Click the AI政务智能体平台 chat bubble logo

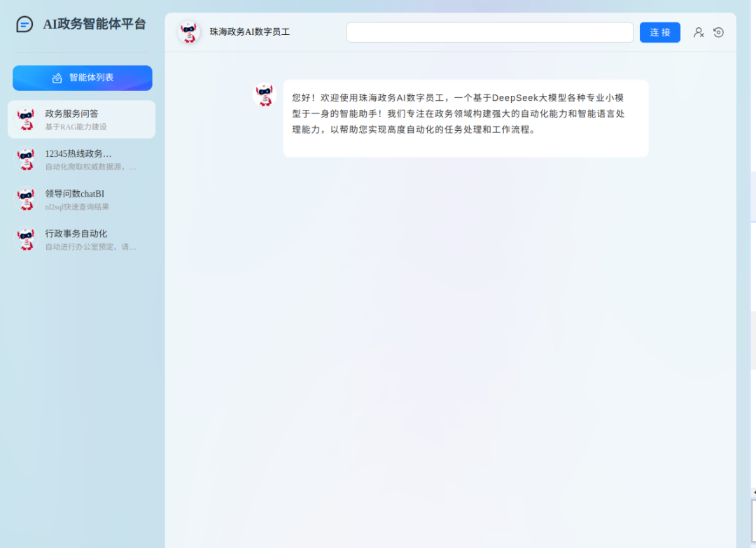point(24,24)
